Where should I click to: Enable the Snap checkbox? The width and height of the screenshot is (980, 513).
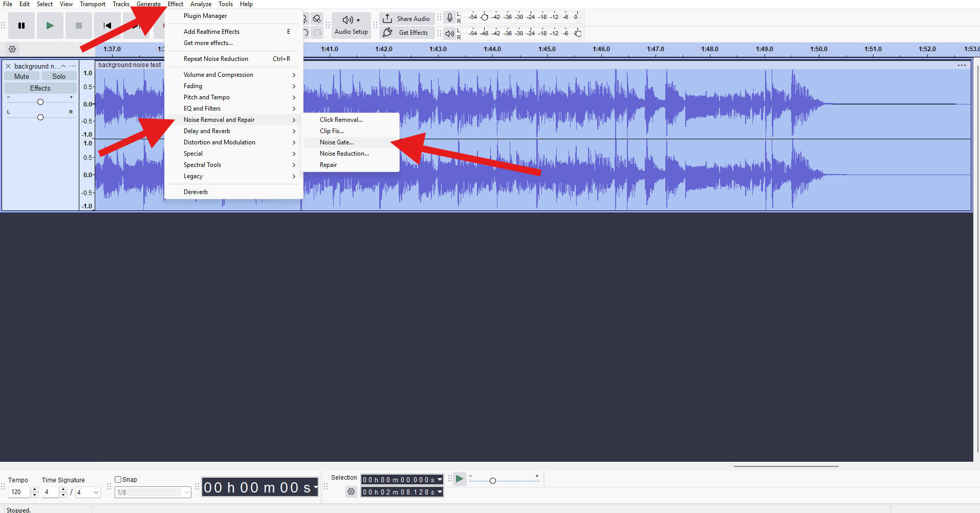117,479
